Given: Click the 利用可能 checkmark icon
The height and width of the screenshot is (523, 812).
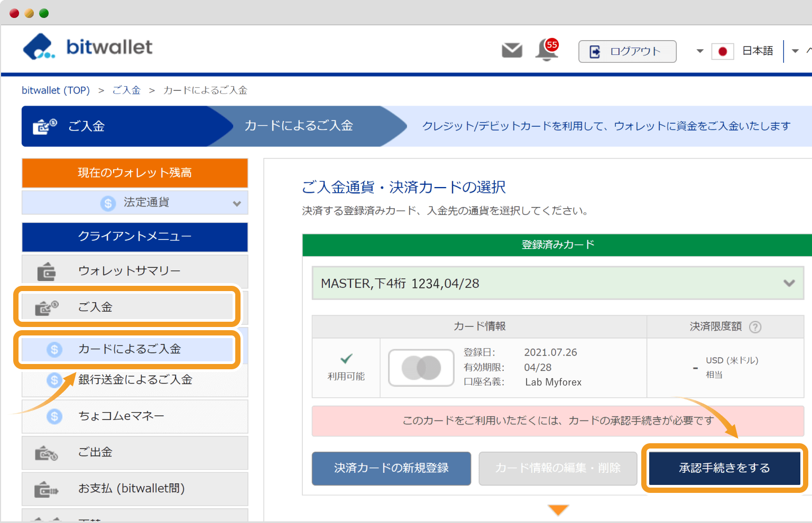Looking at the screenshot, I should [346, 359].
